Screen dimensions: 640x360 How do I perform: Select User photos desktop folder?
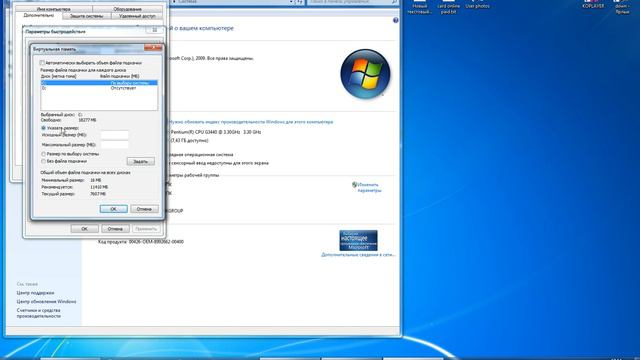[477, 5]
